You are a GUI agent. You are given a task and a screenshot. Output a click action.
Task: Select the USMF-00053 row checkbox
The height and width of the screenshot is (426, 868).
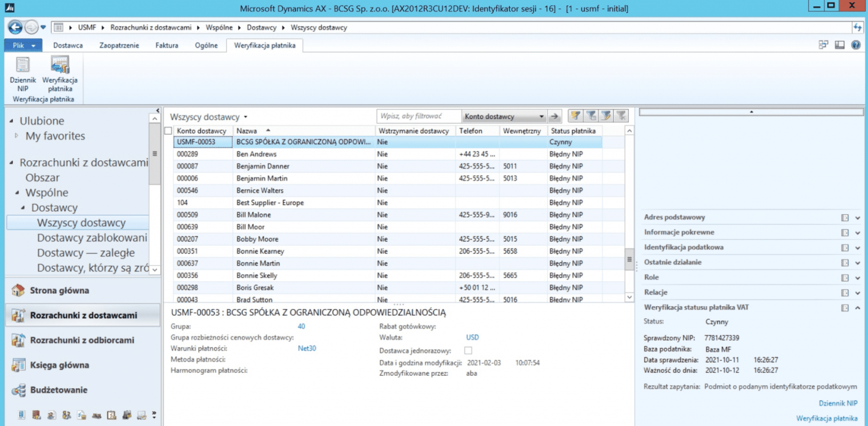[168, 142]
